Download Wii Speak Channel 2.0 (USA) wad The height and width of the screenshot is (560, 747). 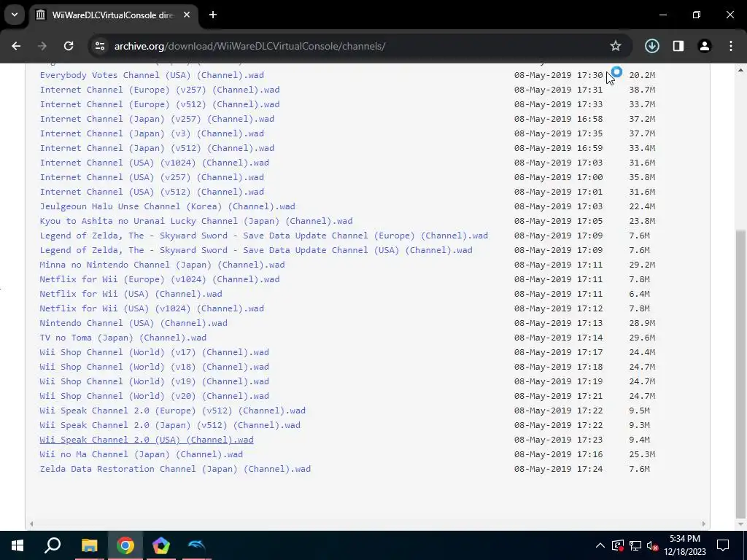pyautogui.click(x=146, y=440)
